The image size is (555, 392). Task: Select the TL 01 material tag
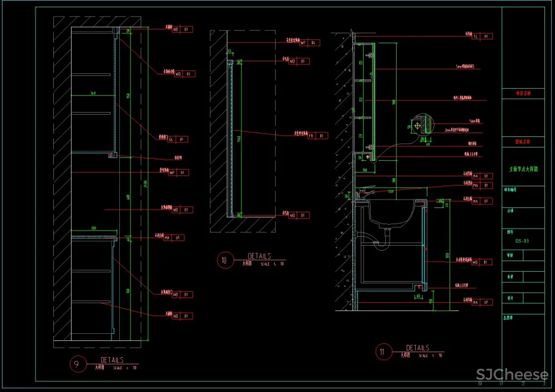coord(482,37)
